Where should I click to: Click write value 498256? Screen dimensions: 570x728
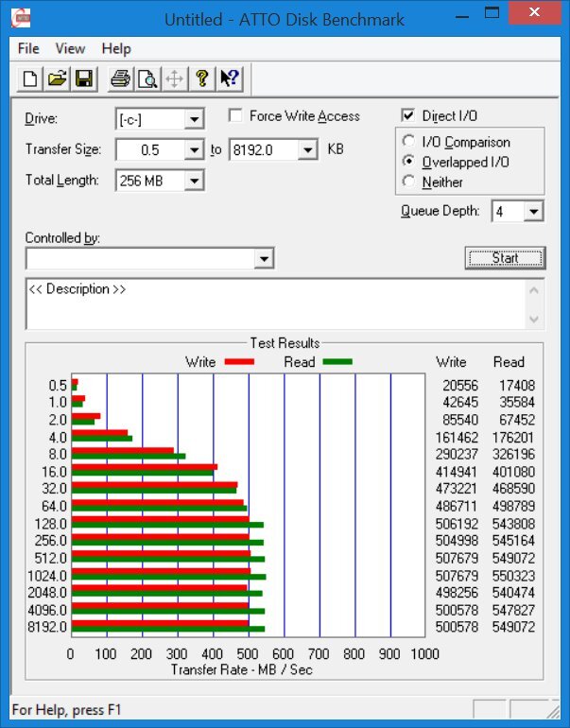click(457, 593)
